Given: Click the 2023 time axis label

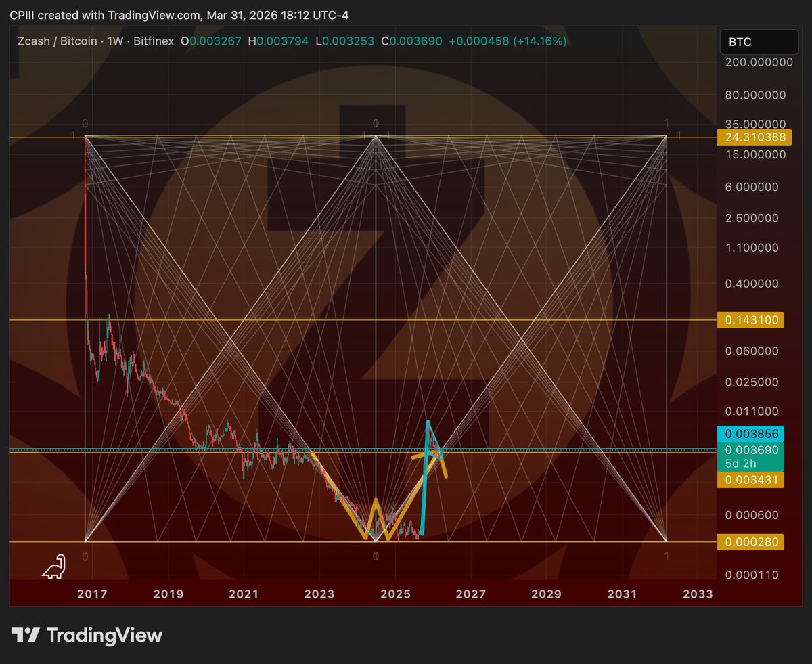Looking at the screenshot, I should 319,594.
